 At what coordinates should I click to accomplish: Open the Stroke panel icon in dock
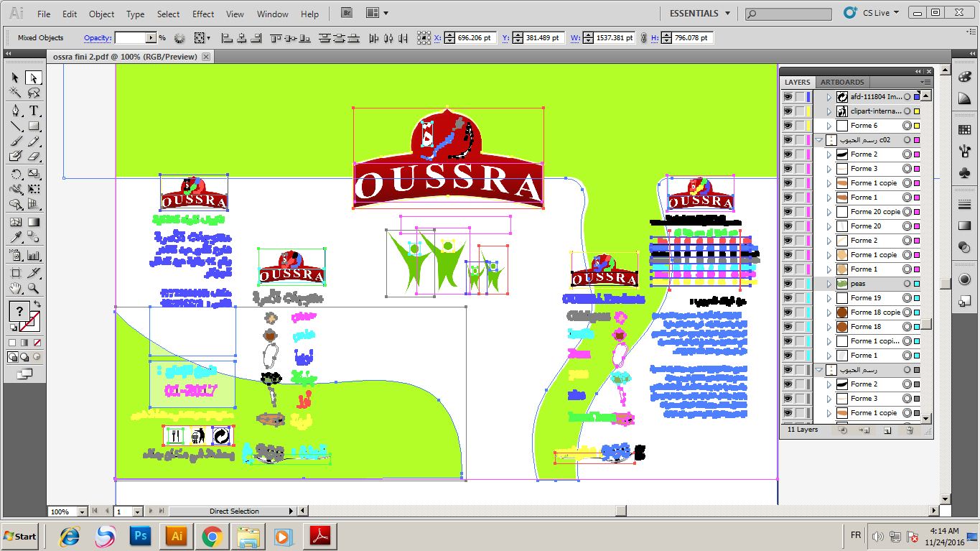964,205
